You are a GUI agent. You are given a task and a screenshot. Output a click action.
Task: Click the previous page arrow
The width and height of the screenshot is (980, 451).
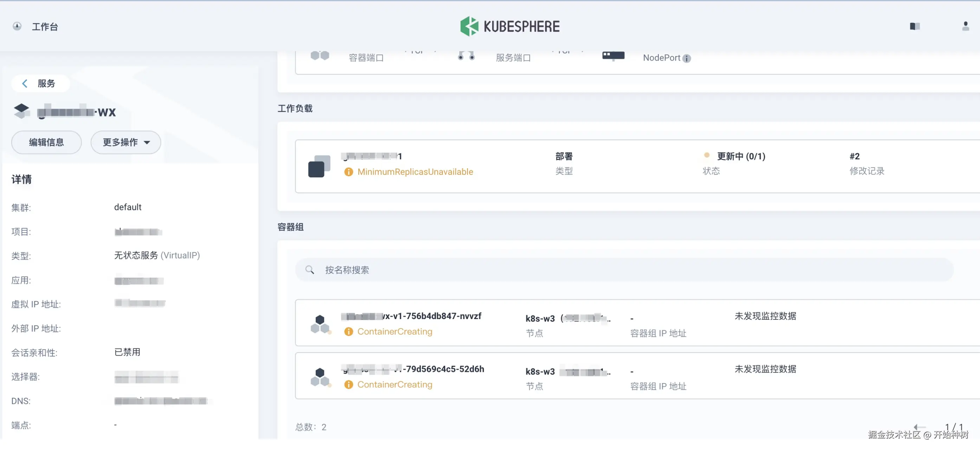click(919, 427)
